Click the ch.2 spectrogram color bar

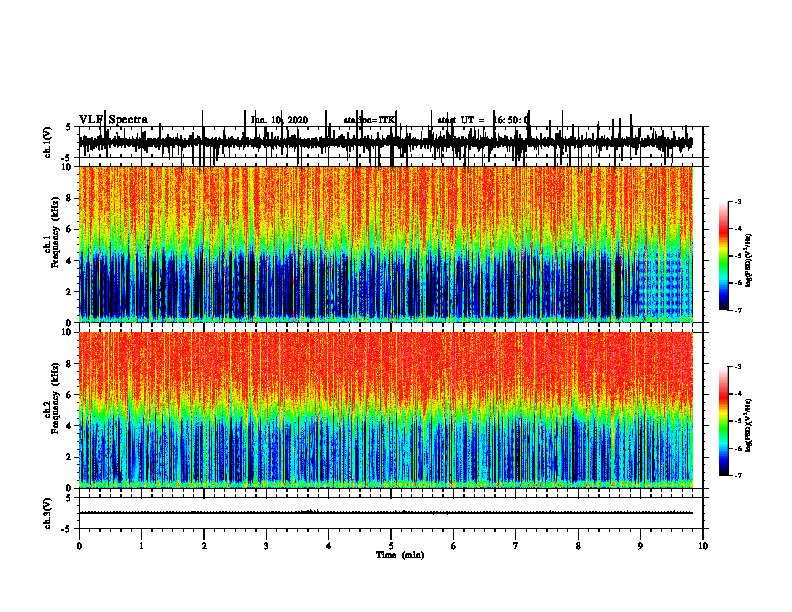[724, 421]
